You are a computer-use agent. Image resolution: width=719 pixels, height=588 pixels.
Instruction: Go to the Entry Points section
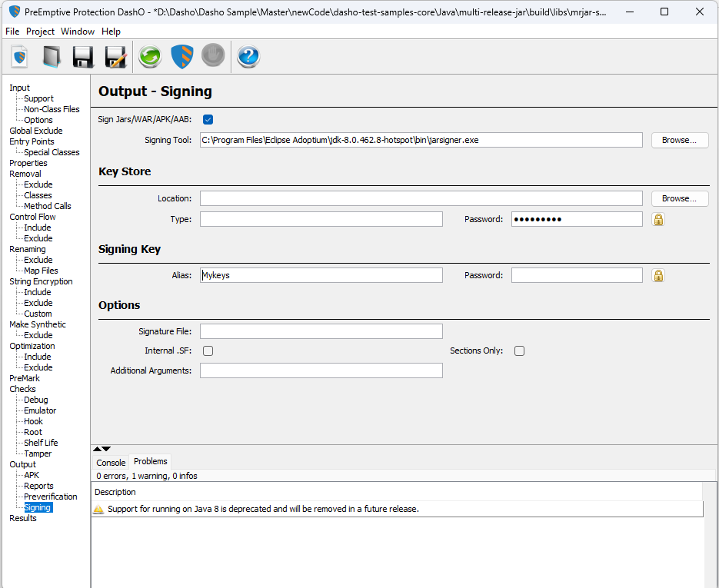32,141
